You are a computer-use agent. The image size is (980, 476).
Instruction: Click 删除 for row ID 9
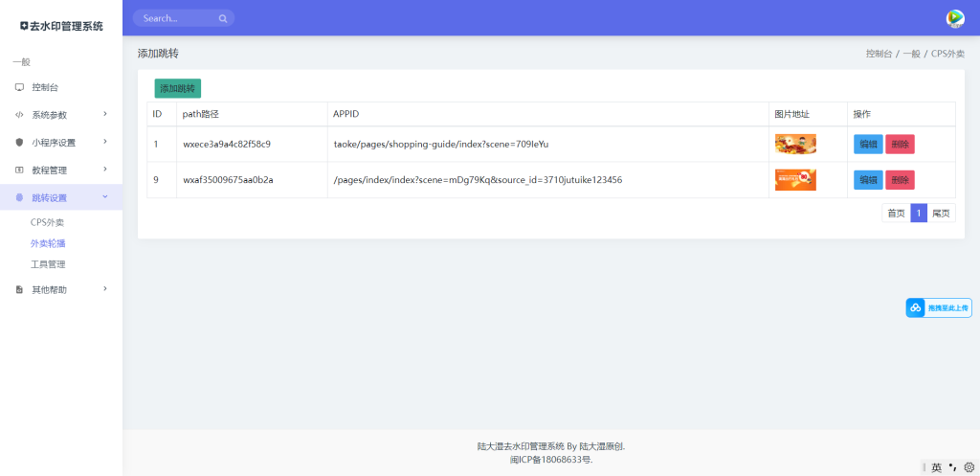click(x=900, y=180)
